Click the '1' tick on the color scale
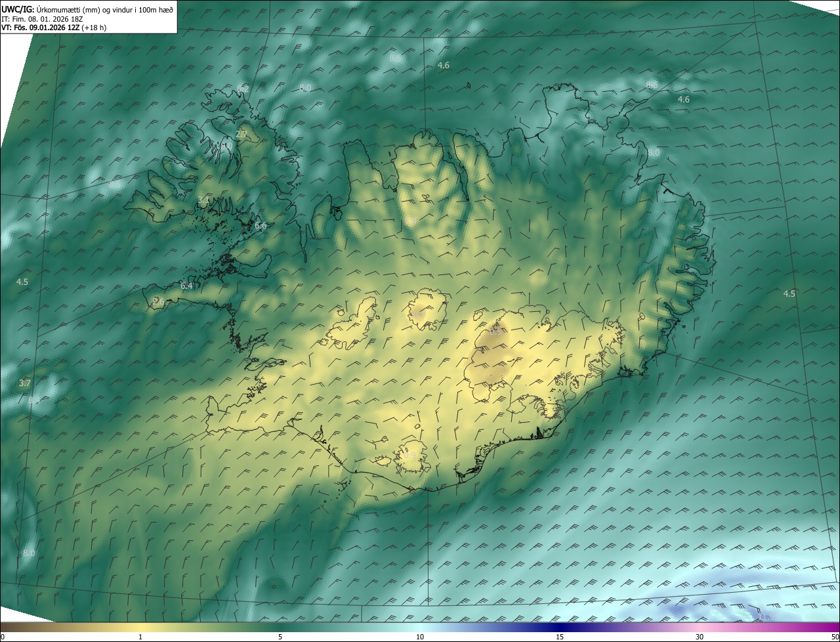Viewport: 840px width, 642px height. (140, 637)
